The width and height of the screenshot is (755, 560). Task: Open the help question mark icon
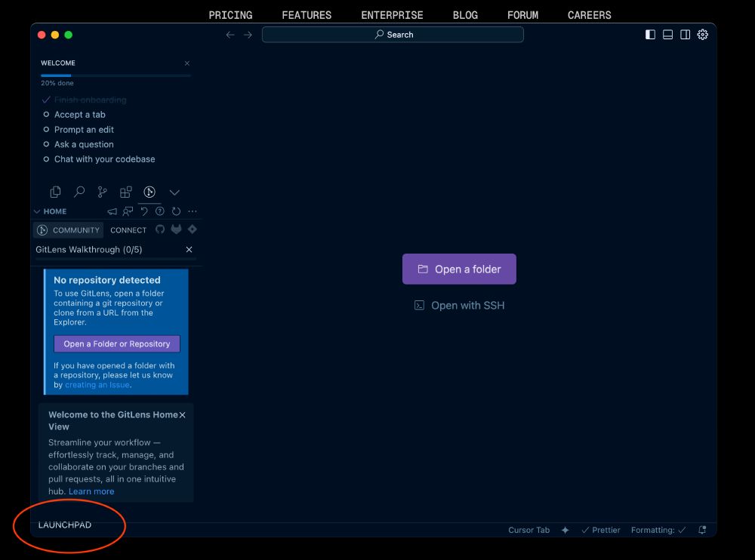click(x=160, y=211)
